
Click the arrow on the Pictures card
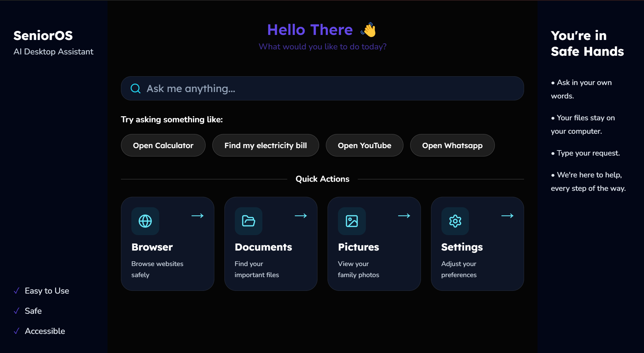[404, 216]
